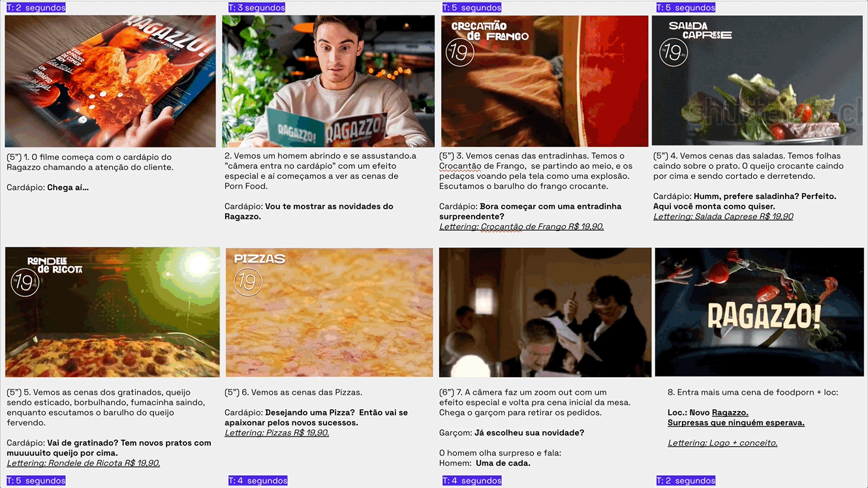Screen dimensions: 868x488
Task: Select the Salada Caprese scene thumbnail
Action: pos(758,80)
